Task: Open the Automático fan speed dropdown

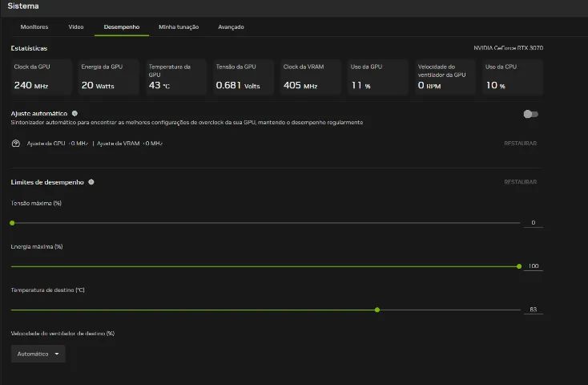Action: [38, 354]
